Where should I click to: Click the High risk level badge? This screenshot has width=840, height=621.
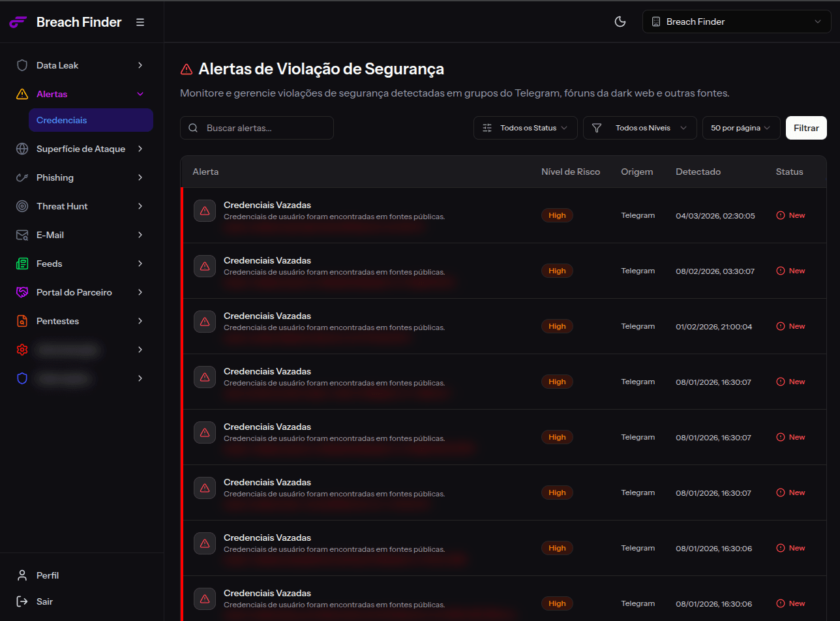pos(557,215)
